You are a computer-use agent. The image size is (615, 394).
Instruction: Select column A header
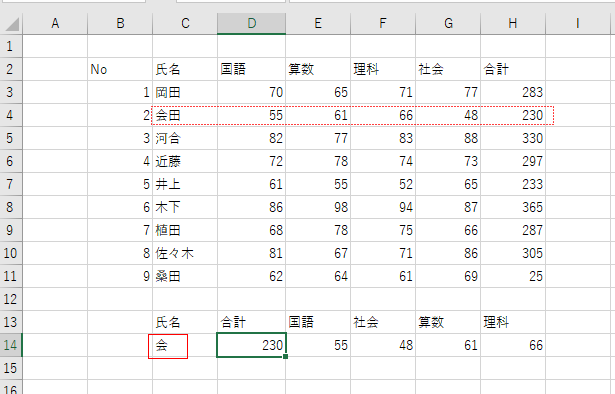55,24
